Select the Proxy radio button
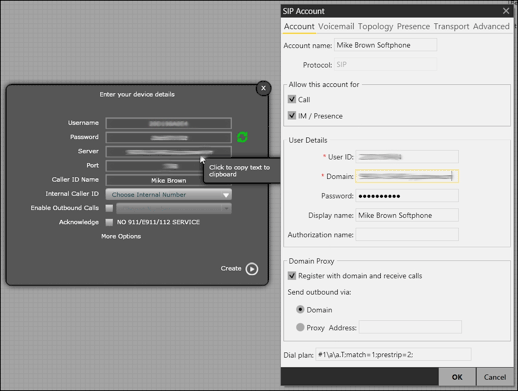This screenshot has height=391, width=518. tap(300, 327)
